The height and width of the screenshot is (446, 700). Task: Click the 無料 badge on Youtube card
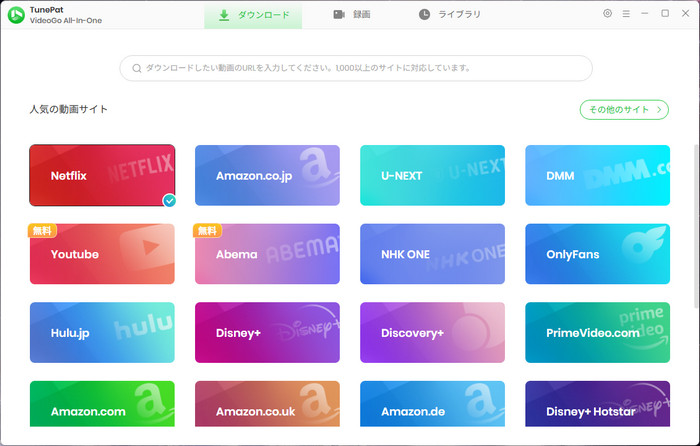[x=42, y=230]
